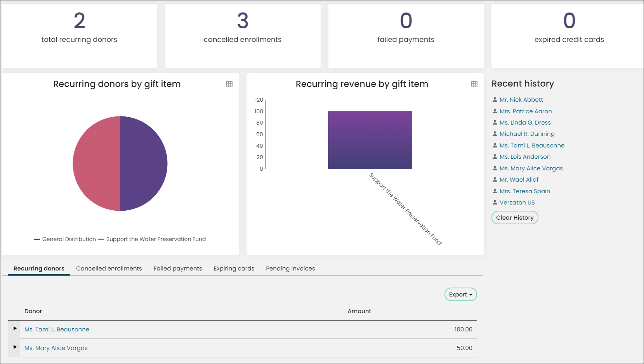Open table view for Recurring donors chart
Screen dimensions: 644x364
pyautogui.click(x=229, y=84)
